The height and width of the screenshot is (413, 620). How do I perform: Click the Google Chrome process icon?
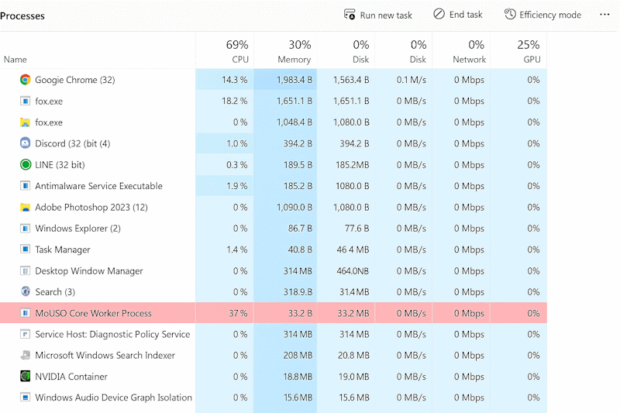tap(25, 80)
